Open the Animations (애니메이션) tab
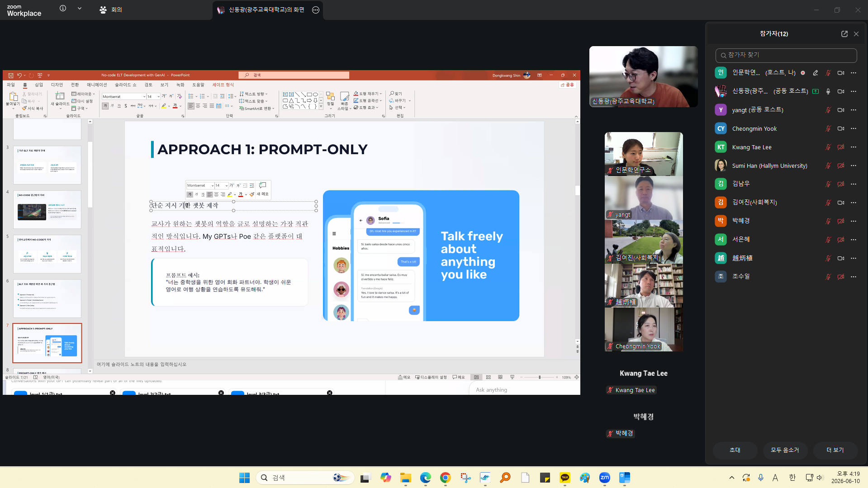Viewport: 868px width, 488px height. [97, 85]
